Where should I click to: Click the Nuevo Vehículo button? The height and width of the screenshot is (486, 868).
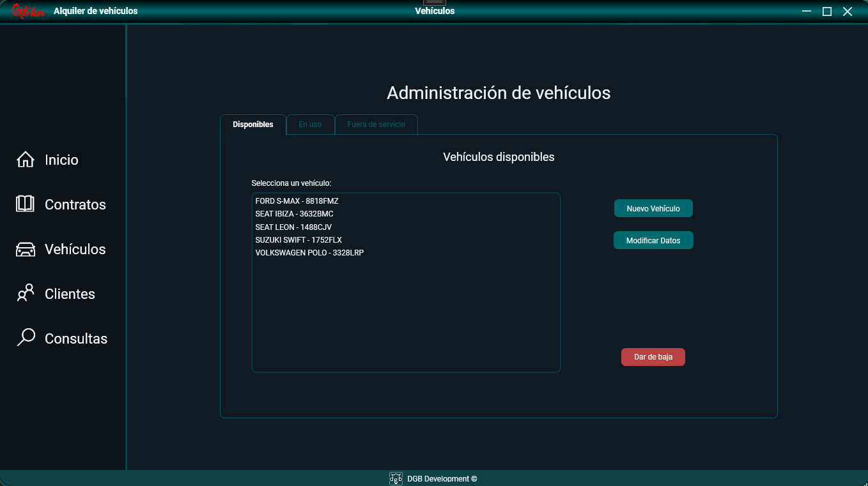tap(653, 208)
